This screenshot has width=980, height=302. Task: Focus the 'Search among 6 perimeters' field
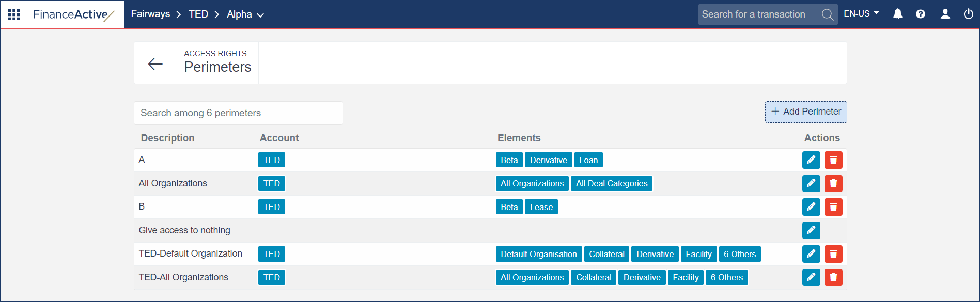238,113
